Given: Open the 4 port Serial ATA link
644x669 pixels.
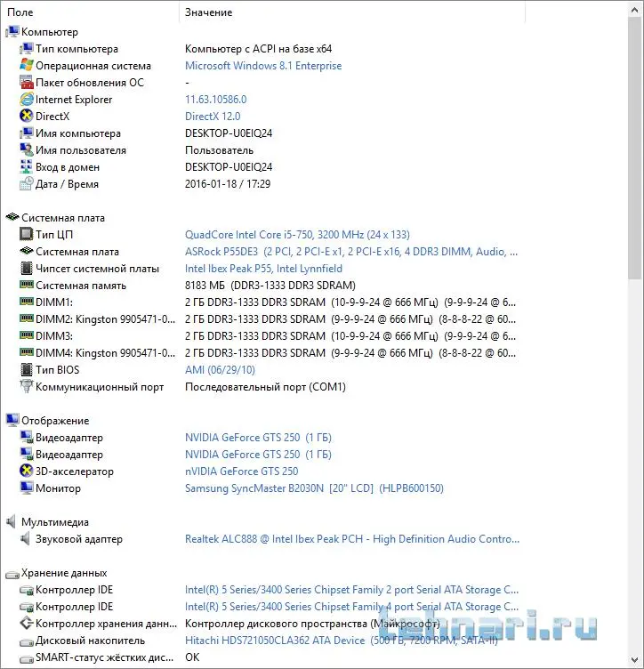Looking at the screenshot, I should 351,607.
